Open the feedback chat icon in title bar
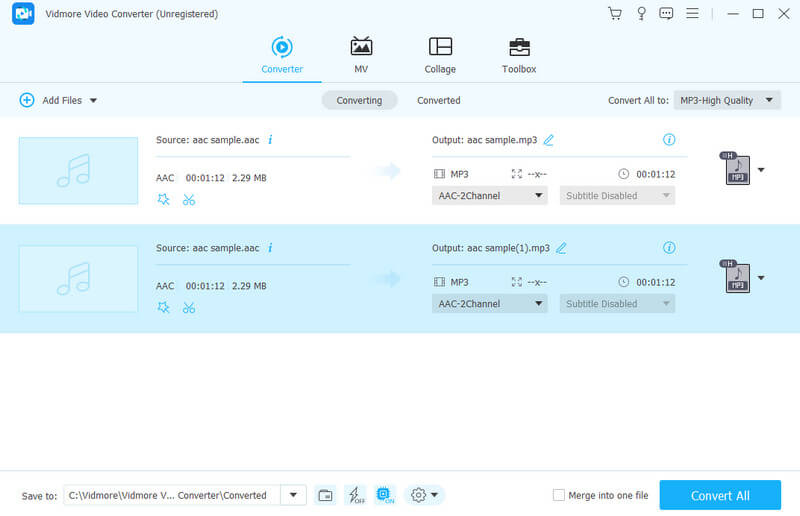Image resolution: width=800 pixels, height=516 pixels. [666, 14]
